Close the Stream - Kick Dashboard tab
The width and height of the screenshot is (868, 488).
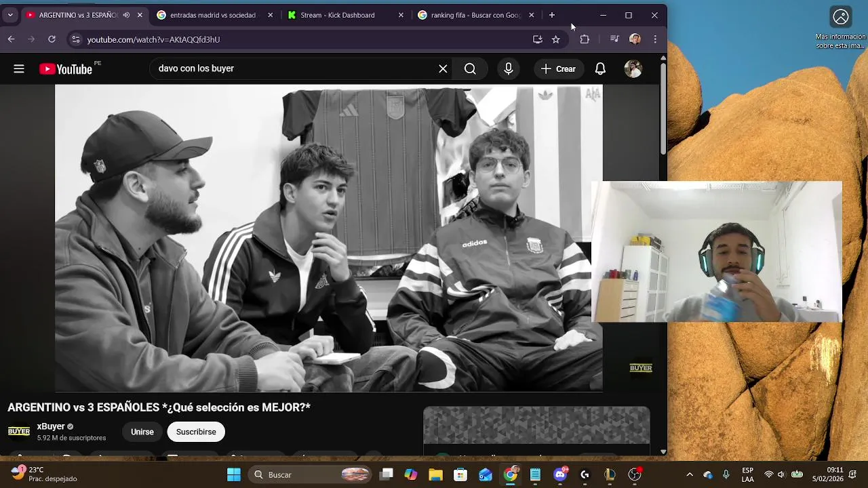pyautogui.click(x=401, y=15)
